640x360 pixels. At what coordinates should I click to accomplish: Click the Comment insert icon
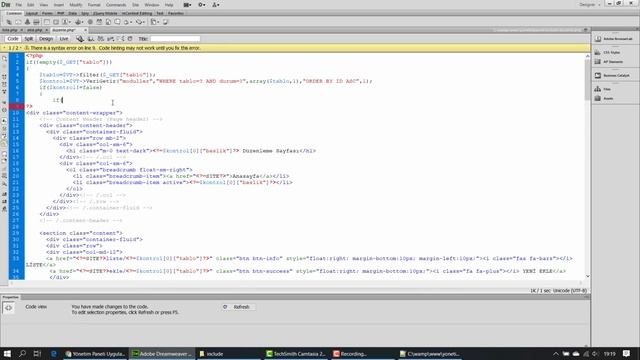tap(117, 22)
